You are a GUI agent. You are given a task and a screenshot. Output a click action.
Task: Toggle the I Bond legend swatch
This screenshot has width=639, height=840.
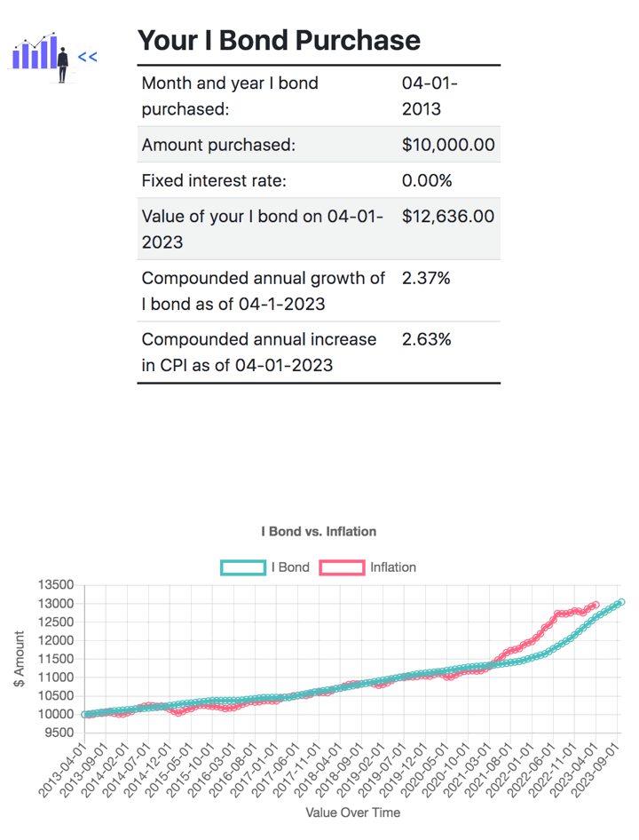point(243,567)
